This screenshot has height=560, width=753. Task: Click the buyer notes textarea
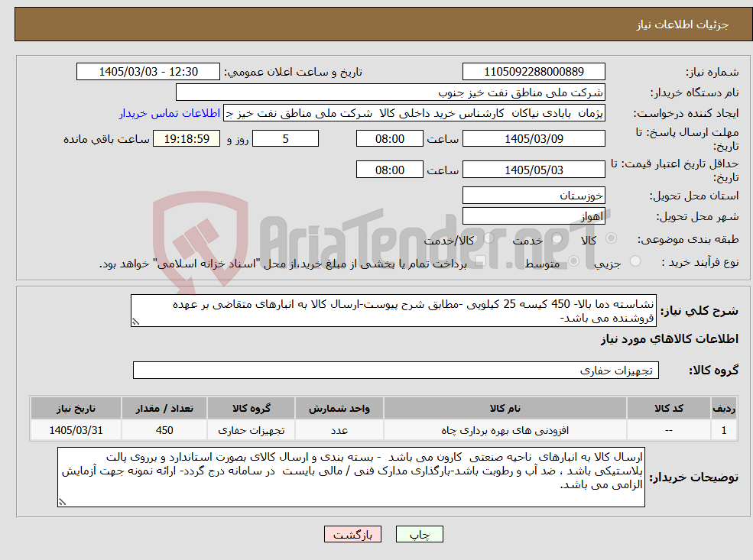(351, 477)
